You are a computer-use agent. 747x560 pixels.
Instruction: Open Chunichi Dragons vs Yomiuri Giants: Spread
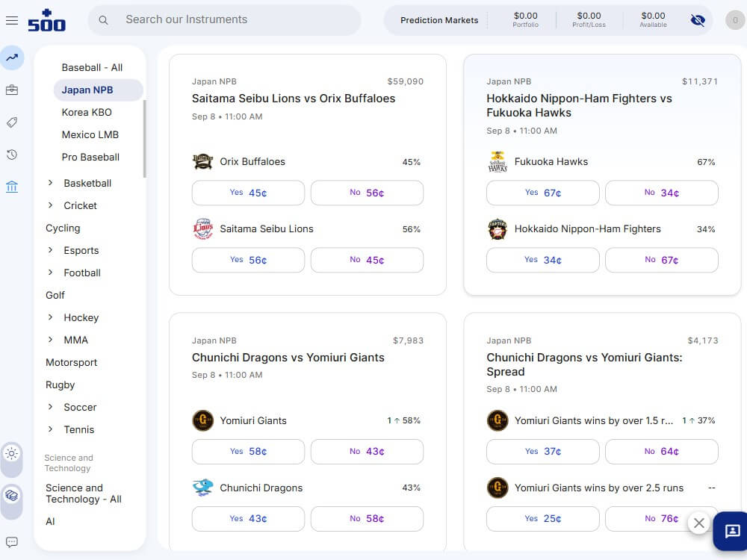pyautogui.click(x=585, y=365)
